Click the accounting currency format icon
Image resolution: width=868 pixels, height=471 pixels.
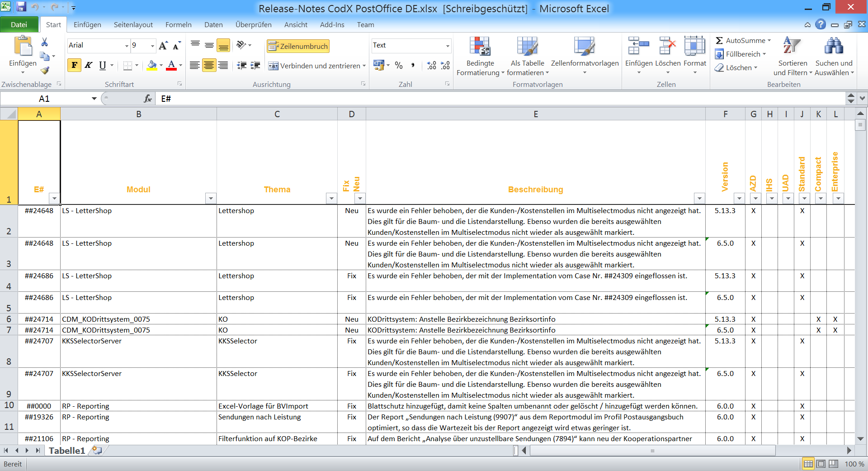coord(379,66)
